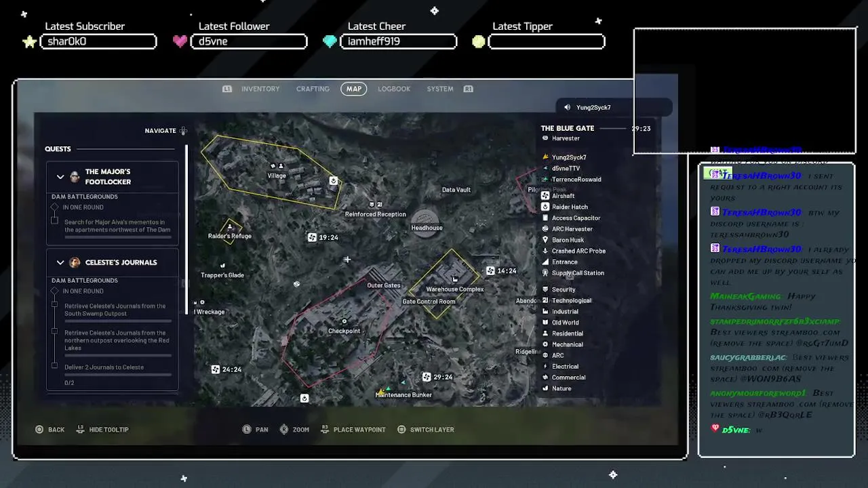Check the northern outpost Red Lakes objective box
The height and width of the screenshot is (488, 868).
pos(55,331)
